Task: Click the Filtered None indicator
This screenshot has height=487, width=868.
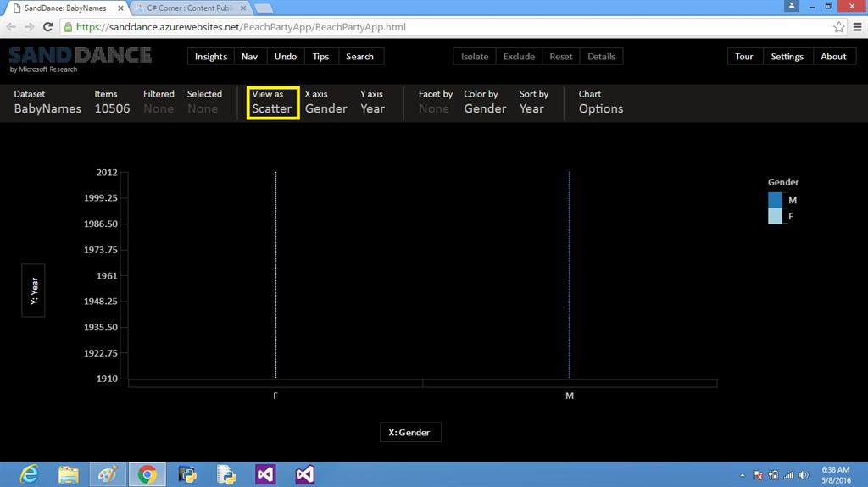Action: 159,102
